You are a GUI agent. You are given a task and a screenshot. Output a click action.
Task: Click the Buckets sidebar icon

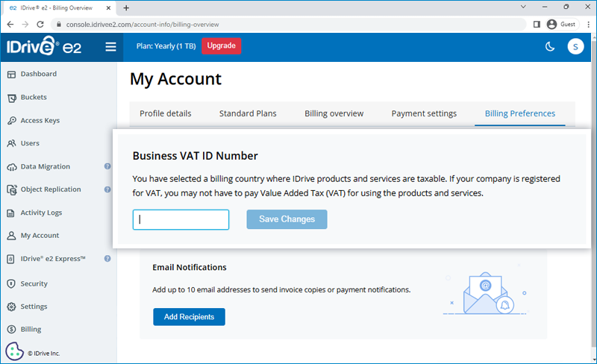[x=12, y=98]
